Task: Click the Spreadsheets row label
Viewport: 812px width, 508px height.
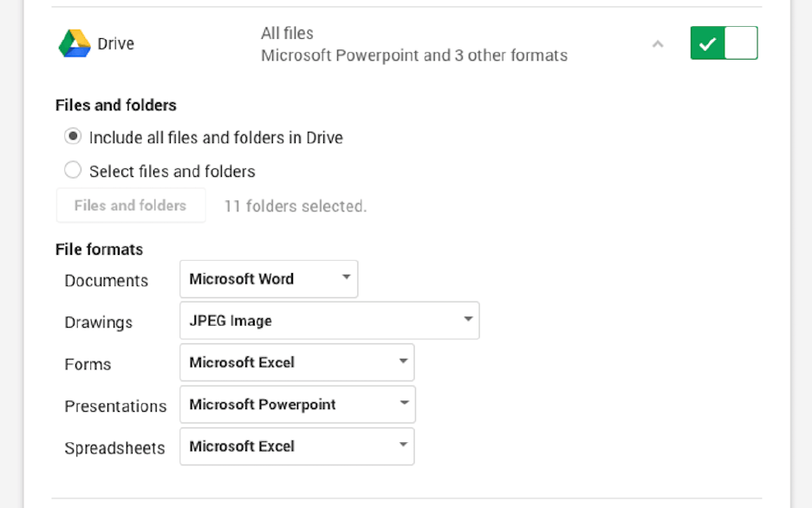Action: click(114, 448)
